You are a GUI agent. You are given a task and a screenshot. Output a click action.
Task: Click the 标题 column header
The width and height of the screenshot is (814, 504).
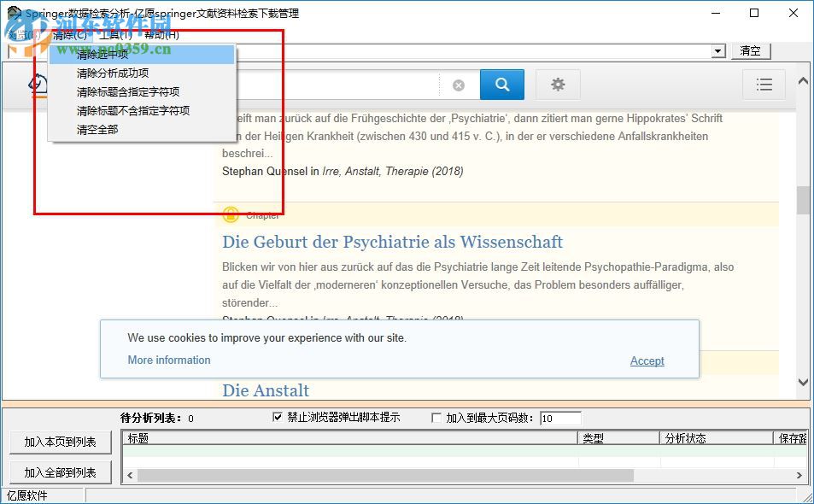click(350, 438)
